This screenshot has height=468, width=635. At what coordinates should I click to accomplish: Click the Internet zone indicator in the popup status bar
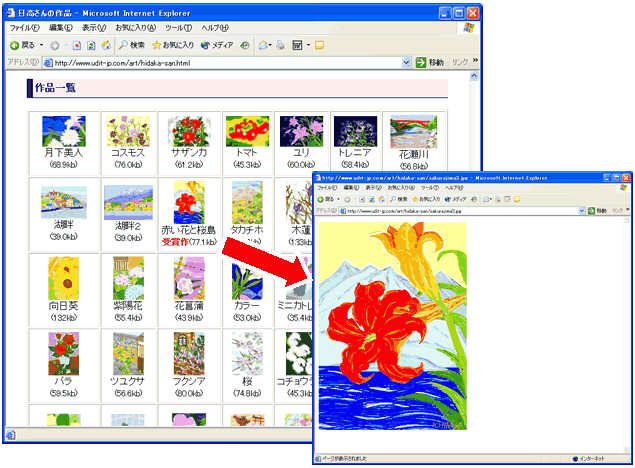(588, 459)
